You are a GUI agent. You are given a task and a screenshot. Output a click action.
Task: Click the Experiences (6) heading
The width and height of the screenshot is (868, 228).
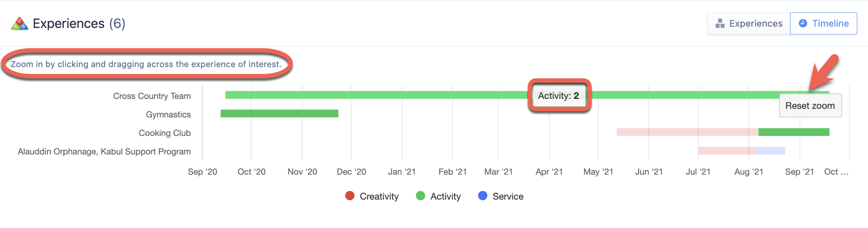tap(79, 24)
